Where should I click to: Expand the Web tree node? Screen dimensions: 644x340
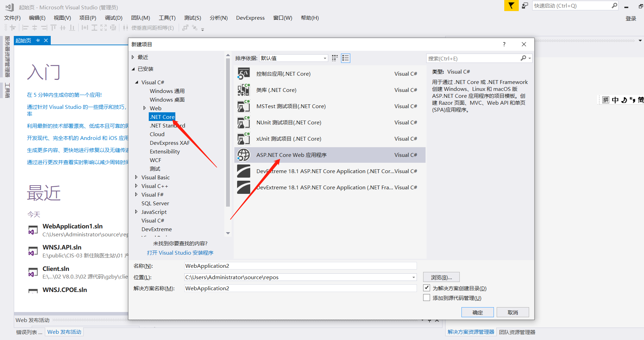[145, 108]
